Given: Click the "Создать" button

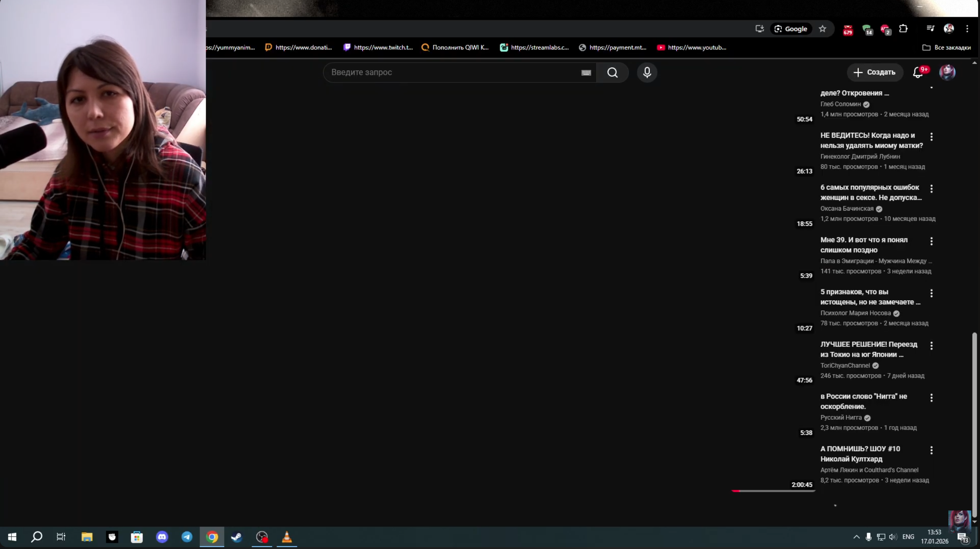Looking at the screenshot, I should pyautogui.click(x=874, y=72).
